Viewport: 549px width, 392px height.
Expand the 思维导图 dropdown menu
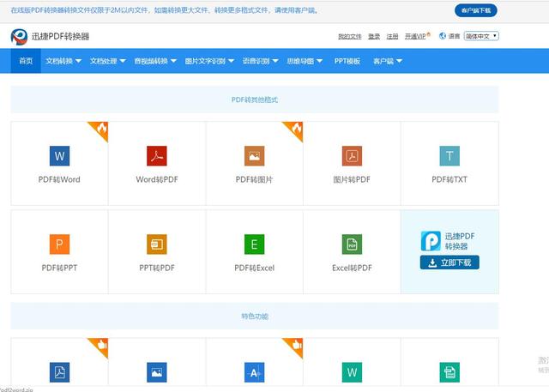click(x=305, y=61)
